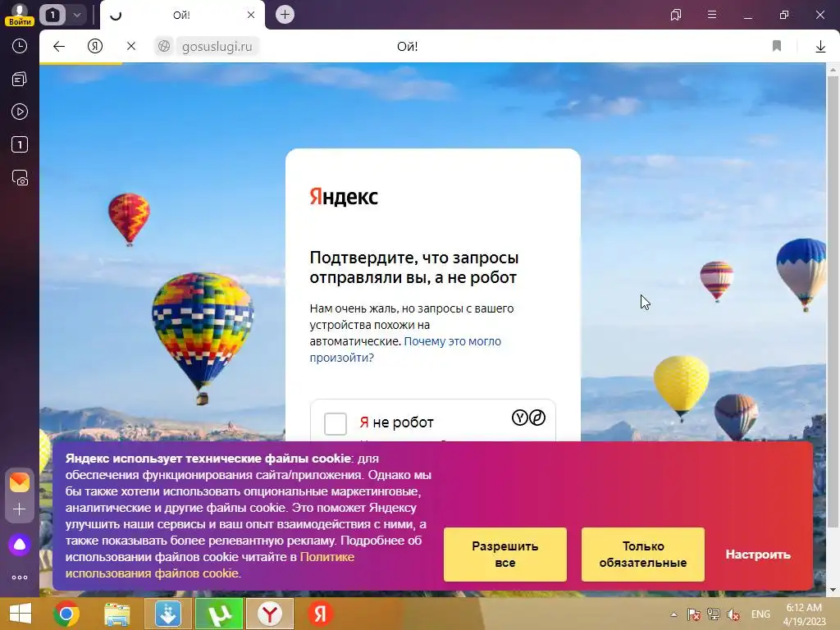Take a screenshot with sidebar camera icon

click(20, 178)
